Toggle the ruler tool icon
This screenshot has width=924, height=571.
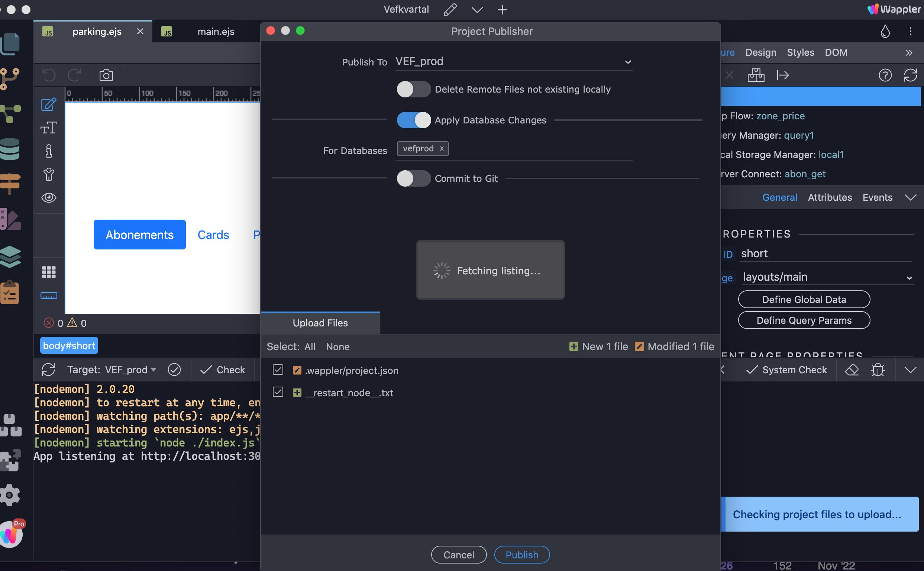pos(49,295)
